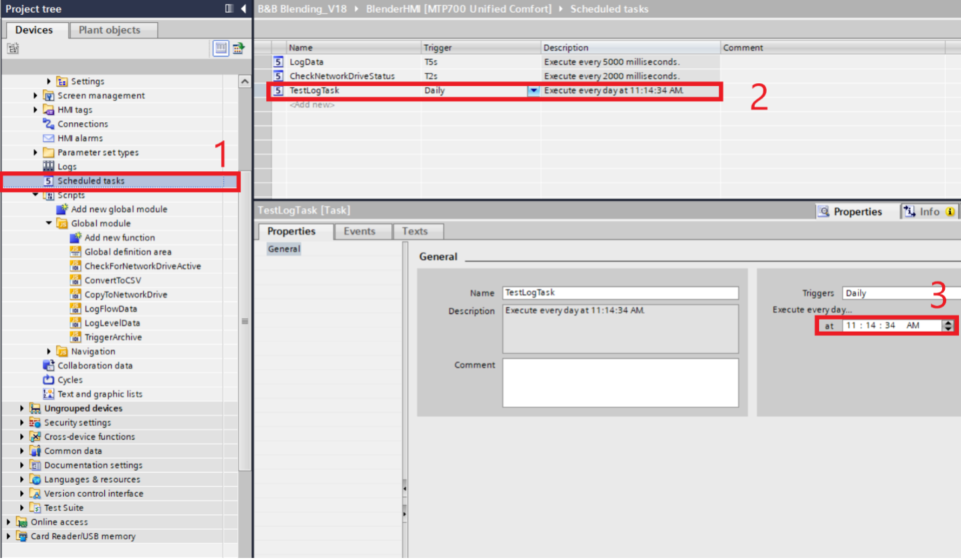Click Add new row in tasks table

coord(312,105)
